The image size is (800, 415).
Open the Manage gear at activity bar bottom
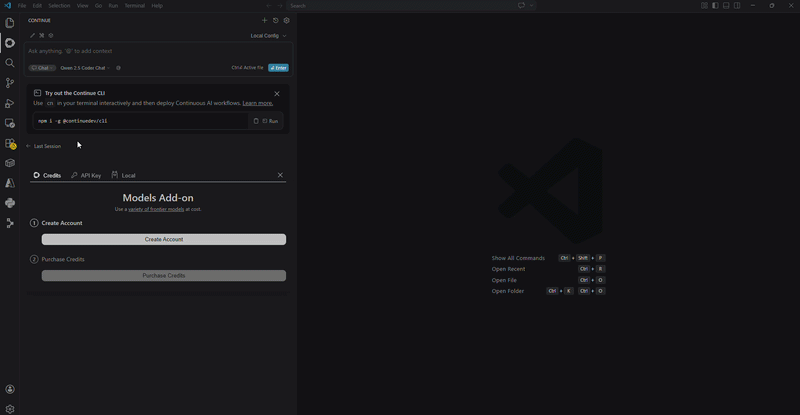[x=10, y=409]
